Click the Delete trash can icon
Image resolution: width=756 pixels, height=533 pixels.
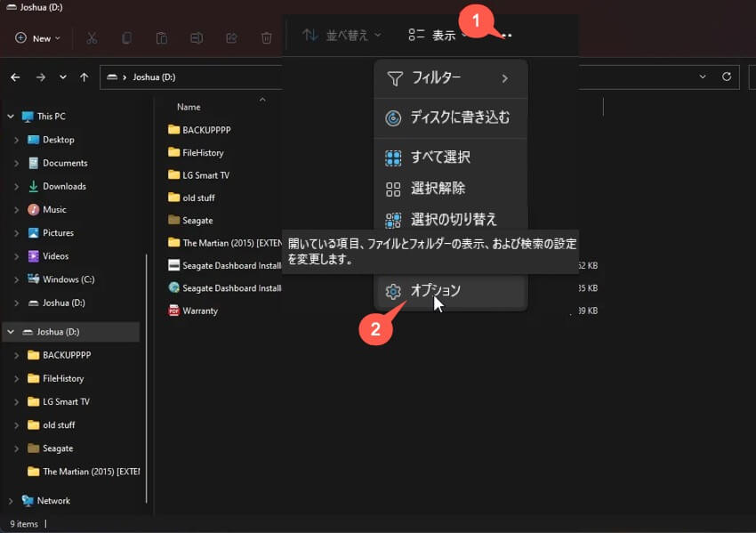266,38
